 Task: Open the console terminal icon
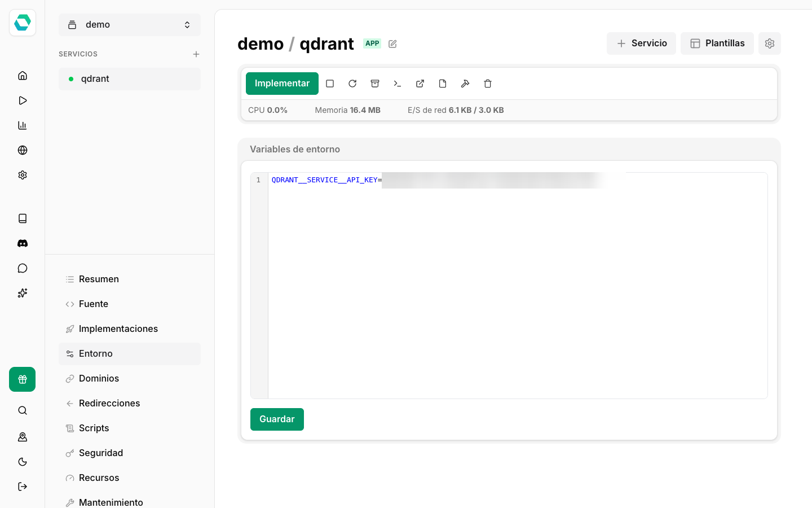[x=398, y=84]
